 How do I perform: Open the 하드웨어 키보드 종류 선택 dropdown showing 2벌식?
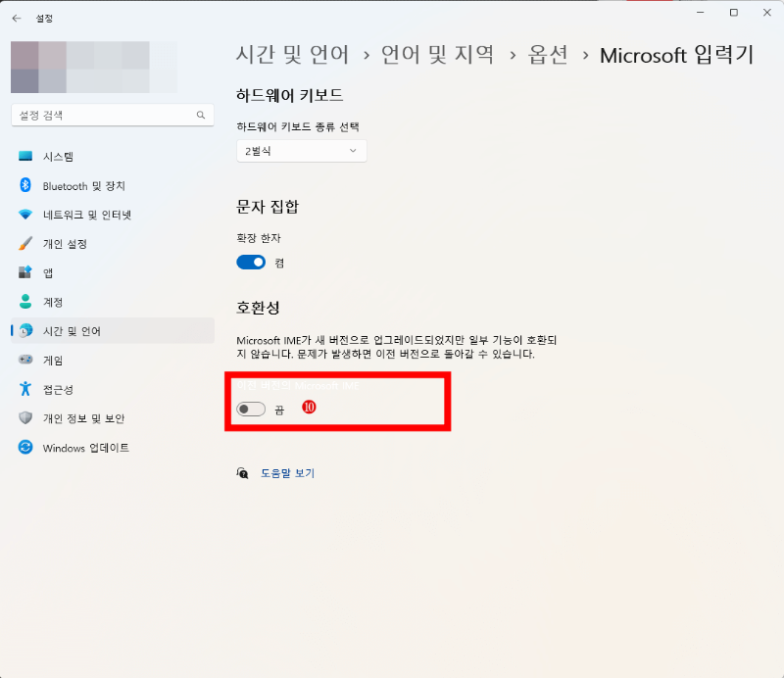[x=302, y=151]
